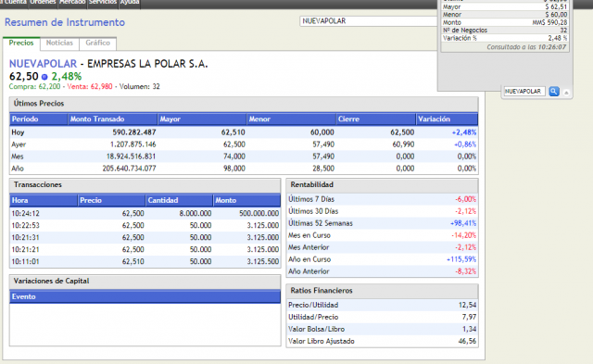Screen dimensions: 593x364
Task: Select Mes amount 18.924.516.831
Action: tap(132, 157)
